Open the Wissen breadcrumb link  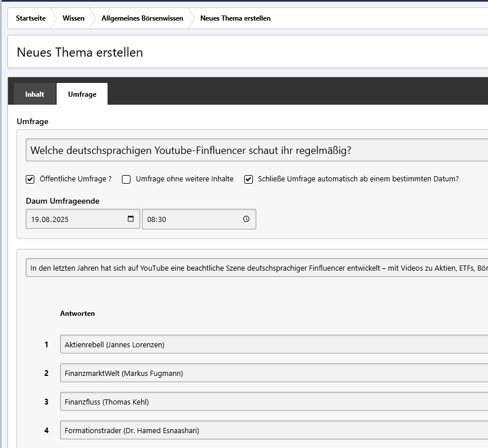click(x=73, y=18)
